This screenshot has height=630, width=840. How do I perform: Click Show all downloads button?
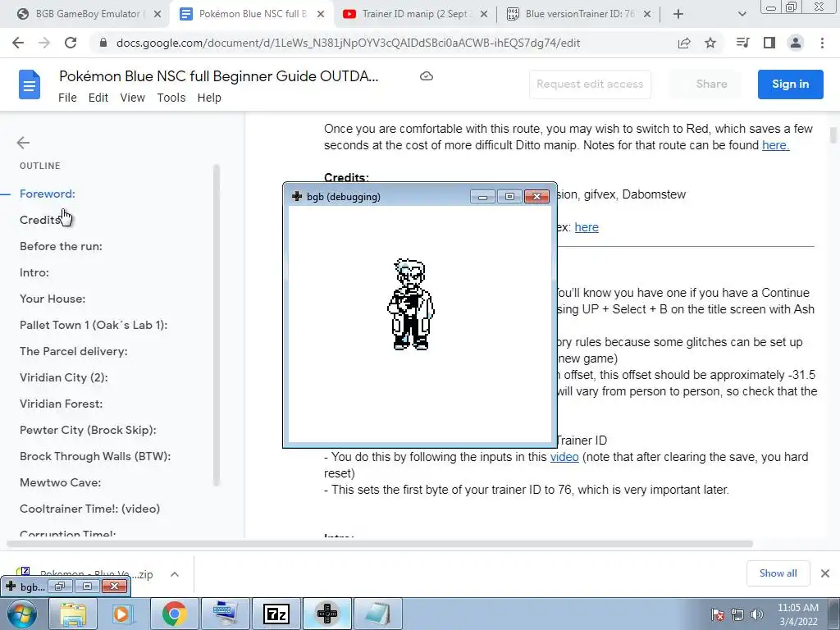(778, 573)
